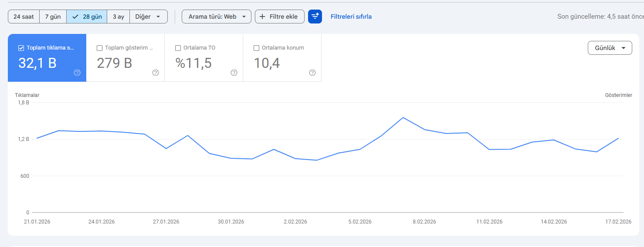Open help icon on Toplam gösterim card
The width and height of the screenshot is (644, 247).
(x=156, y=73)
